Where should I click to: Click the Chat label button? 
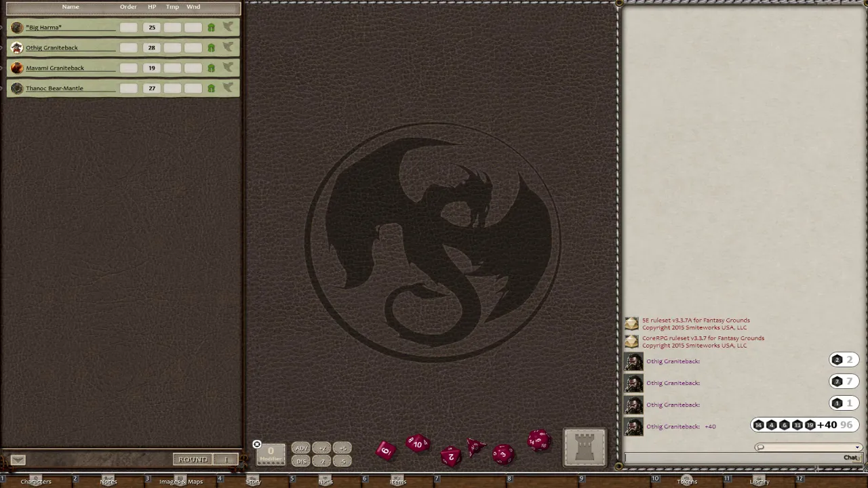pyautogui.click(x=850, y=458)
